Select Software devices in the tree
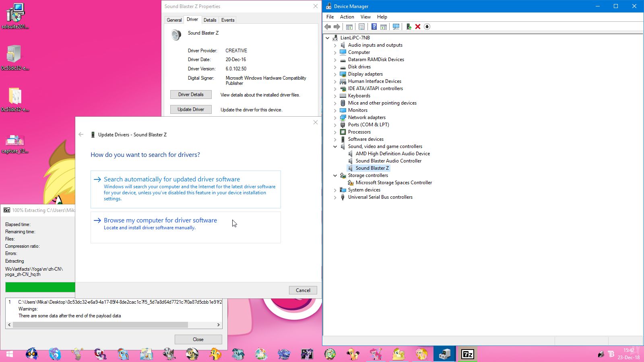 coord(366,139)
